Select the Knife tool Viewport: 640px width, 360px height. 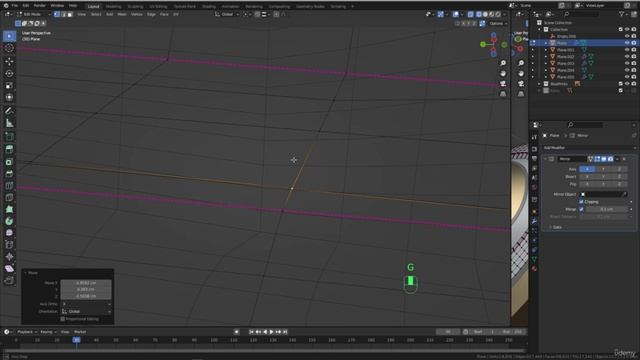[x=9, y=198]
